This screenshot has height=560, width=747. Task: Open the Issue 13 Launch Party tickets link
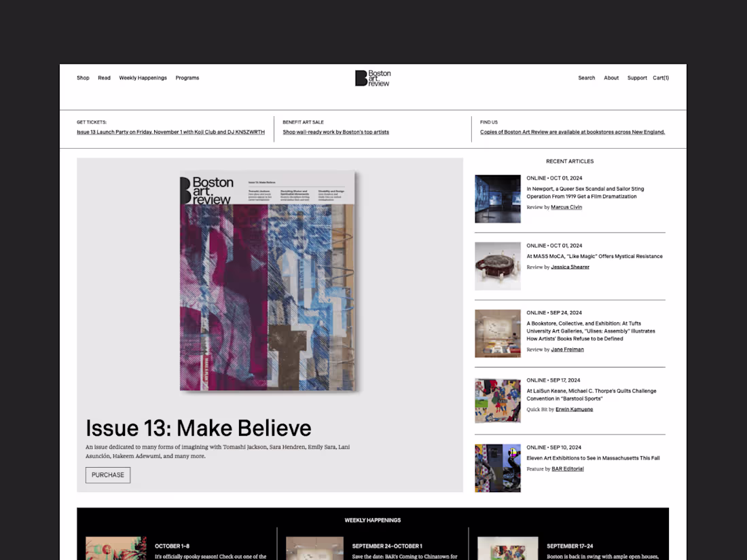tap(170, 132)
